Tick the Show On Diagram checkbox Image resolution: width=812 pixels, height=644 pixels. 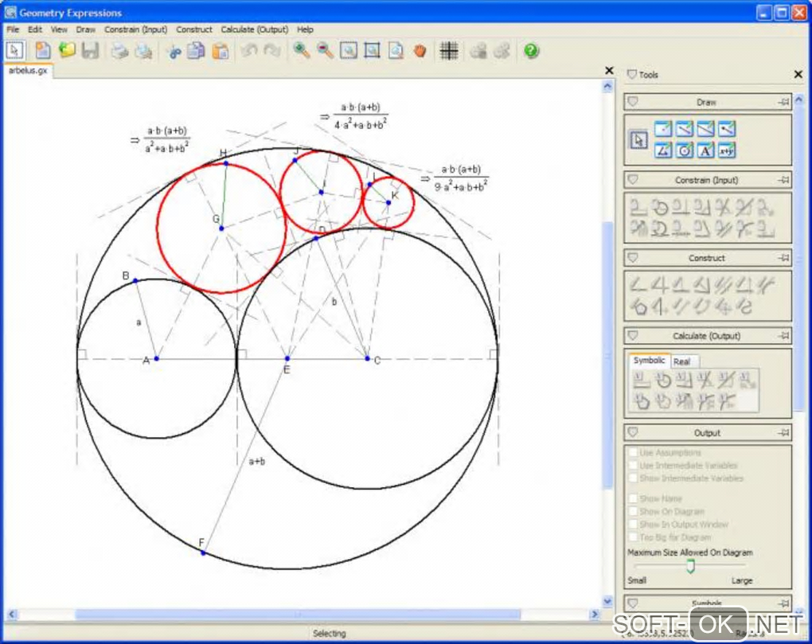pos(633,512)
